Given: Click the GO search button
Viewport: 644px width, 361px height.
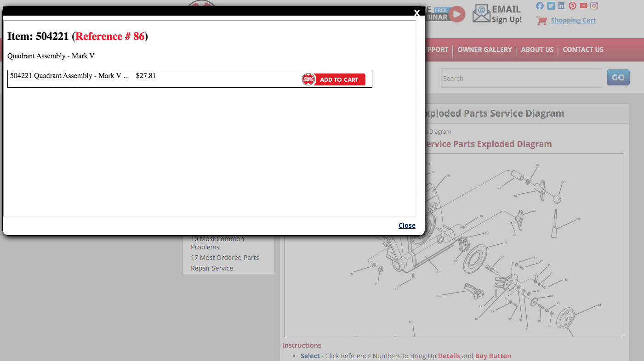Looking at the screenshot, I should click(x=618, y=78).
